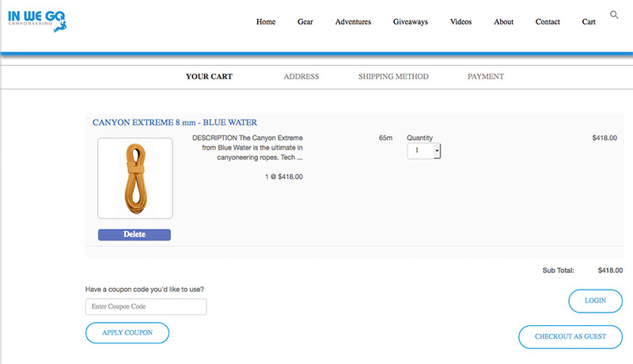This screenshot has width=633, height=364.
Task: Click the 'Have a coupon code' prompt text
Action: pos(145,290)
